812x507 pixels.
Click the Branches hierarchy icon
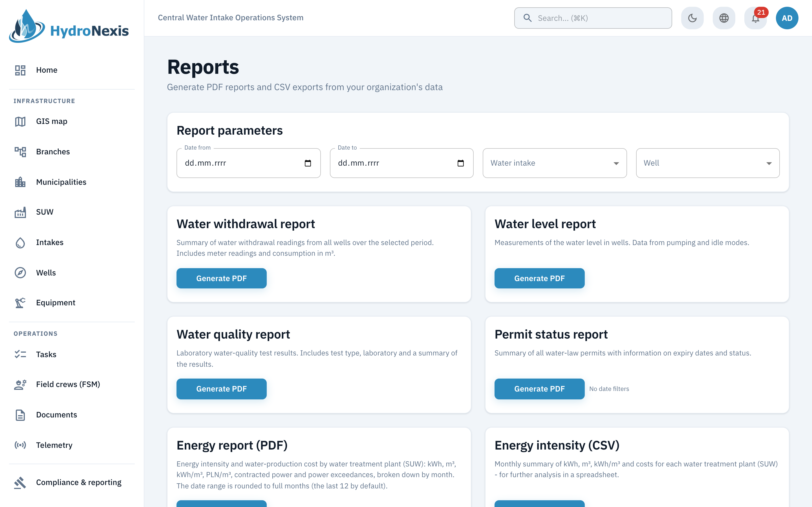click(20, 152)
